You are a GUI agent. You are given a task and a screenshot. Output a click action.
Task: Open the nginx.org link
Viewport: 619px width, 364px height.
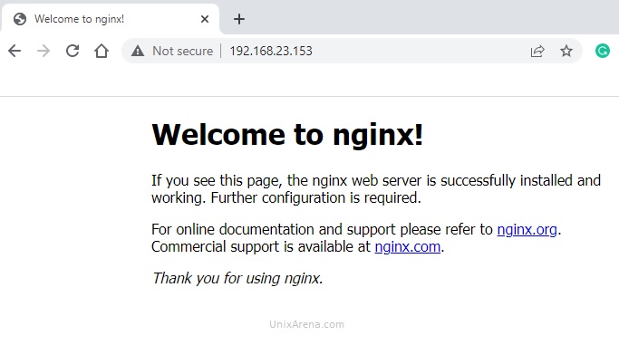coord(527,229)
